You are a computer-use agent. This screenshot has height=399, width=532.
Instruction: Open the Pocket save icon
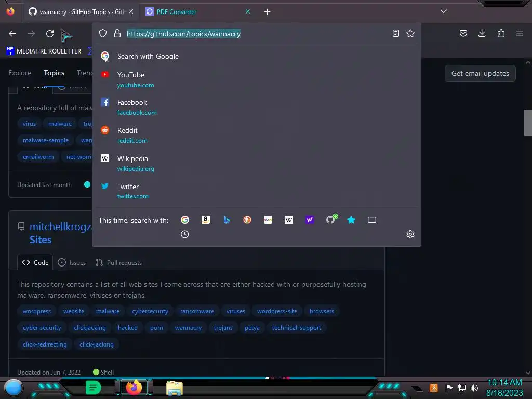463,33
